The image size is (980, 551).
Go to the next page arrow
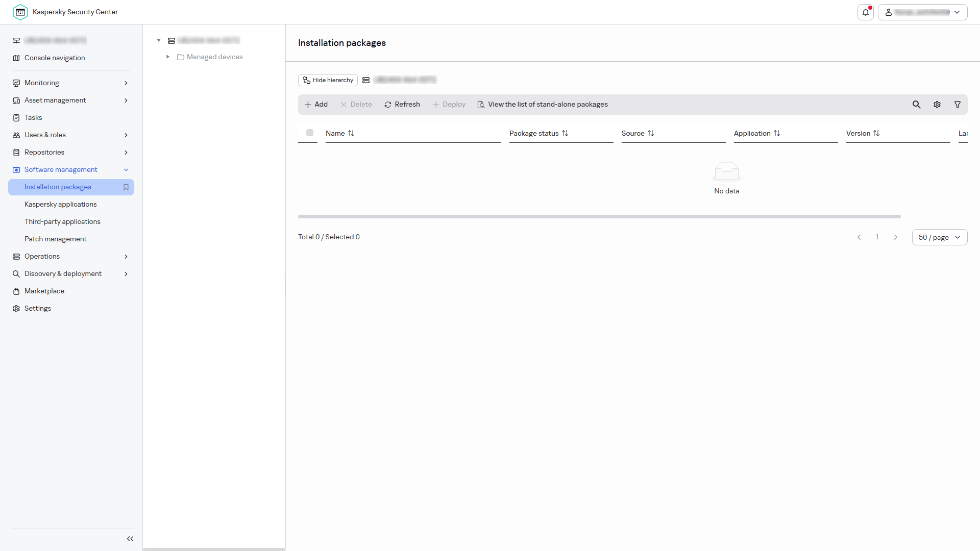pos(896,237)
